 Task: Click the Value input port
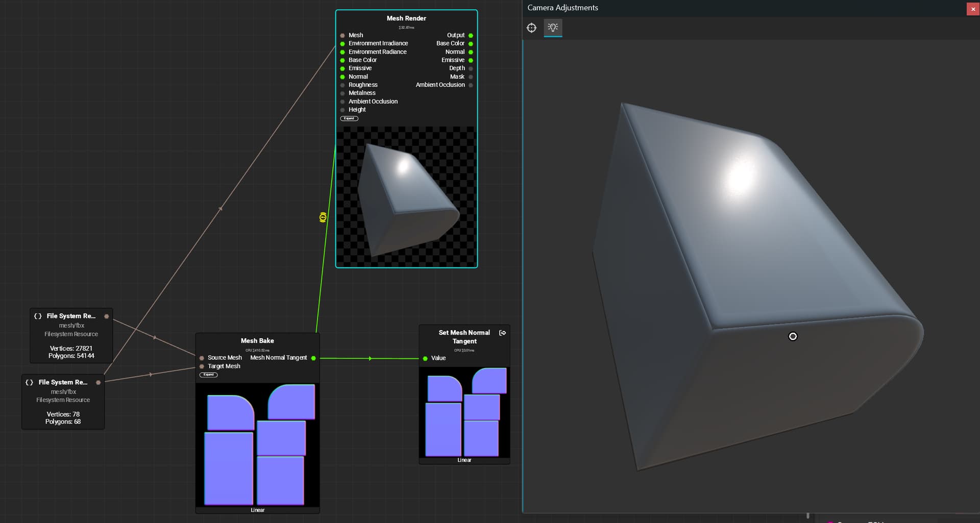[425, 359]
